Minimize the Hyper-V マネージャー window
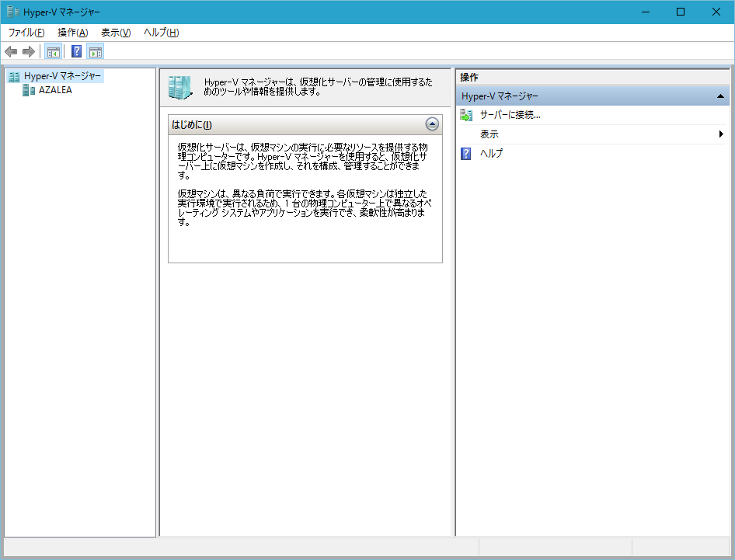The width and height of the screenshot is (735, 560). tap(646, 12)
